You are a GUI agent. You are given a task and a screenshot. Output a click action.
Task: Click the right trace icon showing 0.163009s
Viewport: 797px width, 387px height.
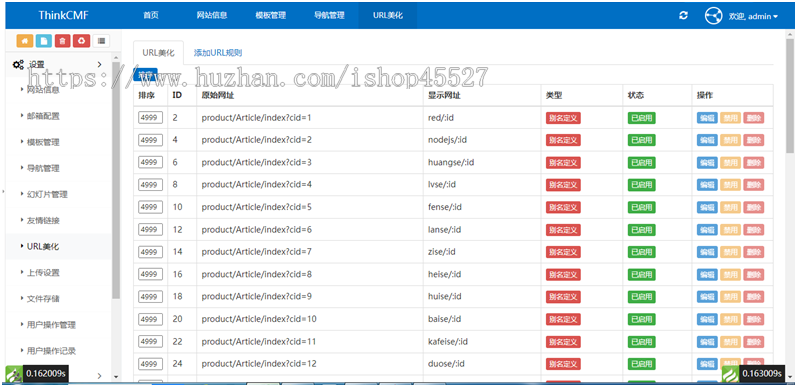pos(730,374)
